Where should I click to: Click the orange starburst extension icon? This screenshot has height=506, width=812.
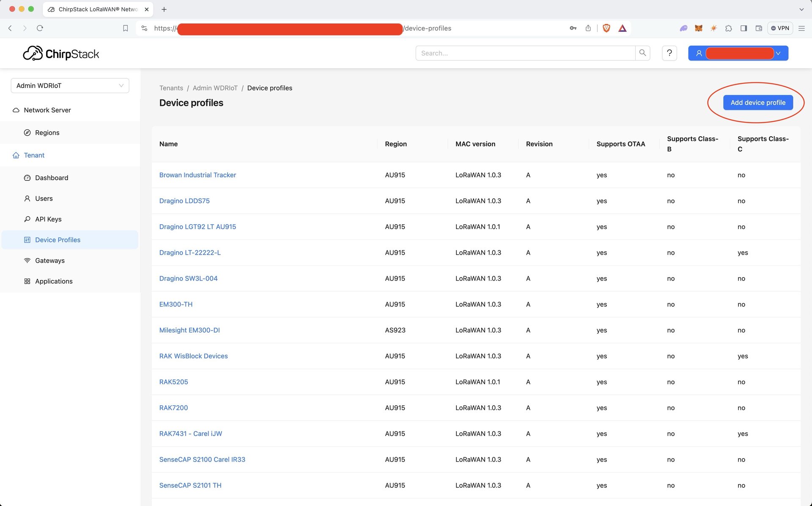pyautogui.click(x=713, y=28)
